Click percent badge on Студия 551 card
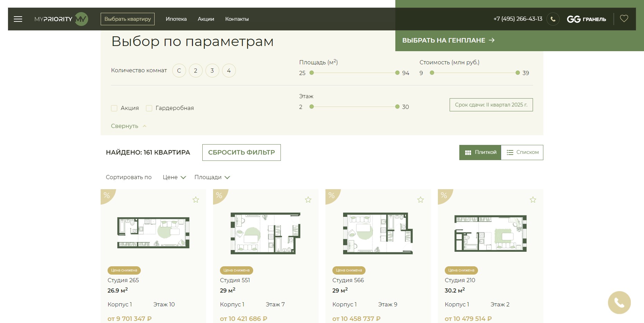 pos(219,195)
